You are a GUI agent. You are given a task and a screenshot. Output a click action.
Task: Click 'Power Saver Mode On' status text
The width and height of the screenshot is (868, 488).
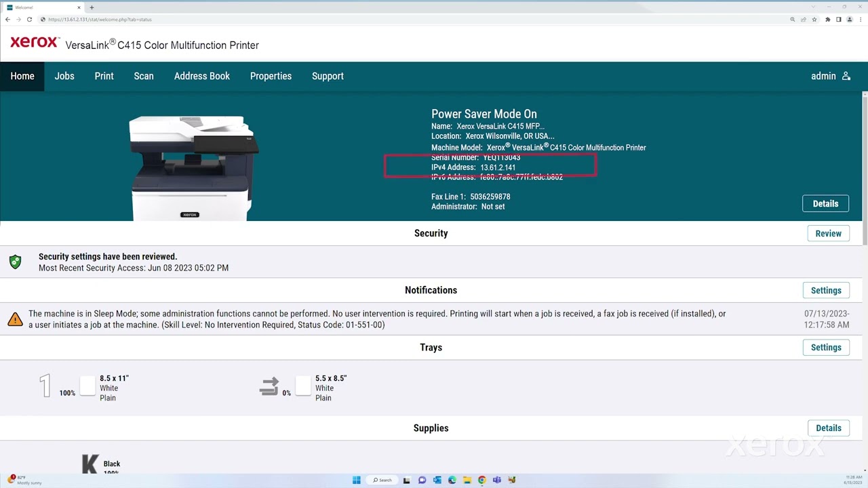click(x=484, y=114)
